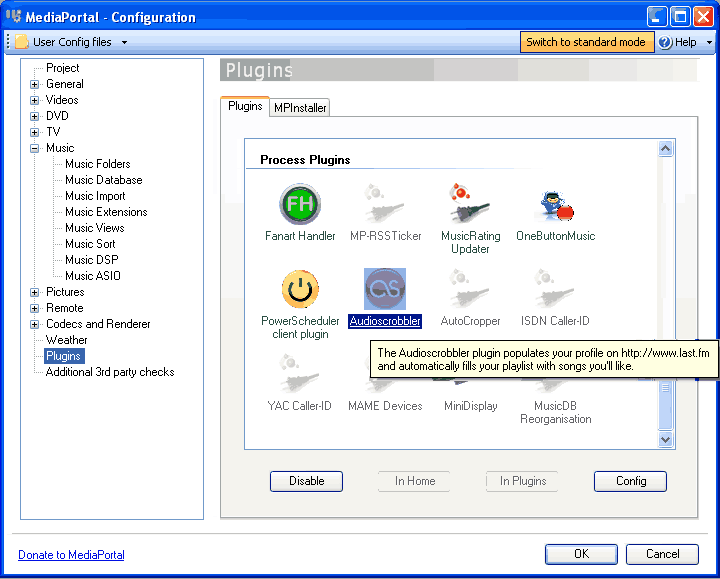The height and width of the screenshot is (579, 720).
Task: Select the MusicRating Updater plugin icon
Action: tap(470, 204)
